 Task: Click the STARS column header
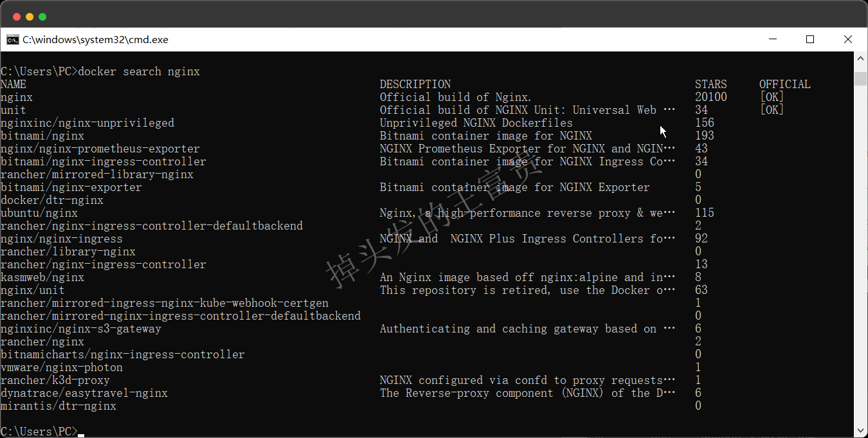click(x=711, y=84)
